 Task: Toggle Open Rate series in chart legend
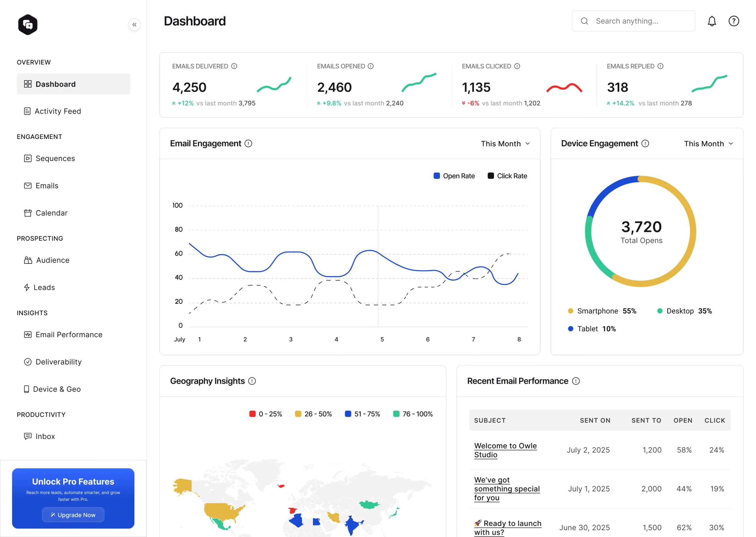point(454,176)
